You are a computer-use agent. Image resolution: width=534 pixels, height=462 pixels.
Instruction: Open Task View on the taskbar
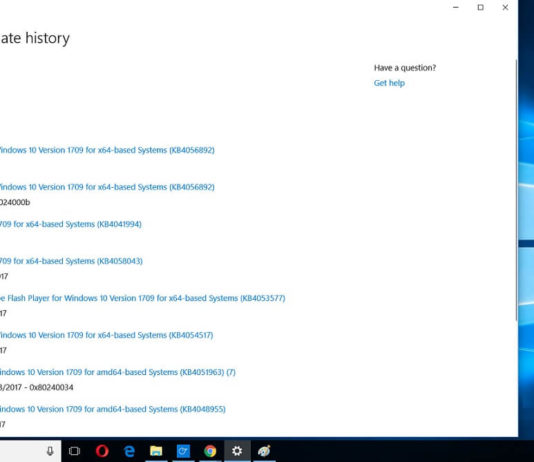point(74,451)
